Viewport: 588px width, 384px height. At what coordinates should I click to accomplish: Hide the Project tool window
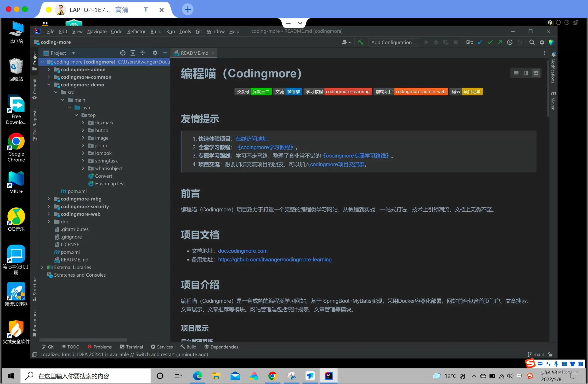coord(165,53)
